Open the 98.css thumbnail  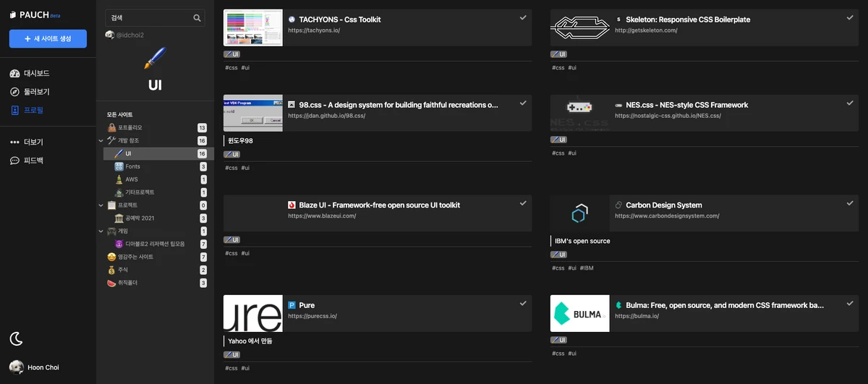click(x=252, y=113)
